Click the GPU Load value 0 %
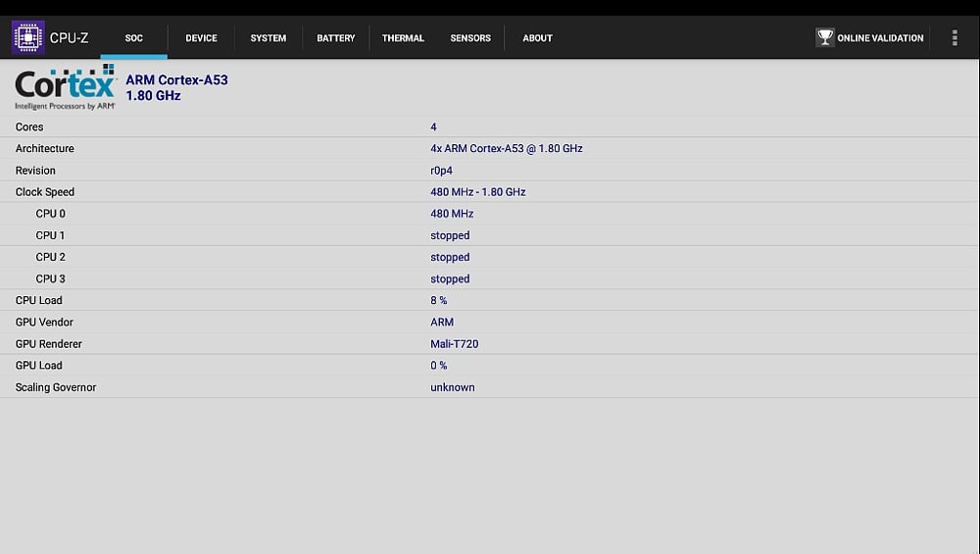Screen dimensions: 980x554 pyautogui.click(x=439, y=365)
